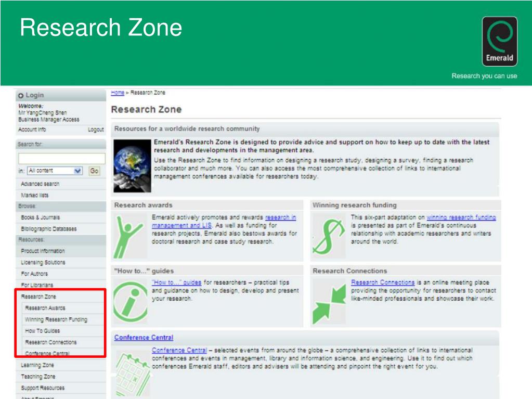Open Support Resources in sidebar
The width and height of the screenshot is (532, 399).
point(43,388)
